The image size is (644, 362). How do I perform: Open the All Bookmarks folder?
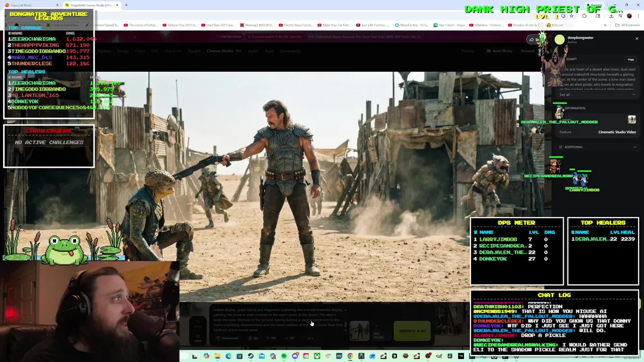click(628, 25)
